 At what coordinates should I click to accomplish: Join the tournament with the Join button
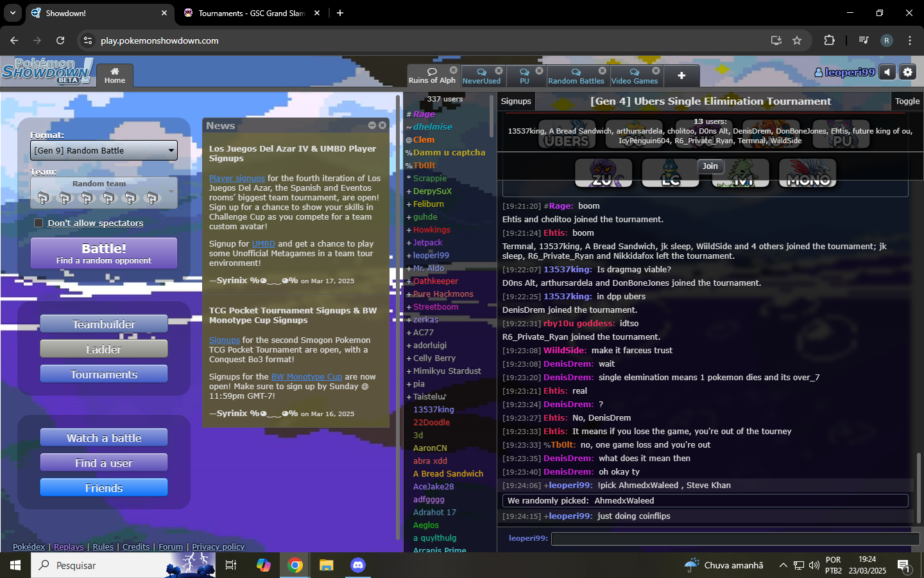coord(710,166)
